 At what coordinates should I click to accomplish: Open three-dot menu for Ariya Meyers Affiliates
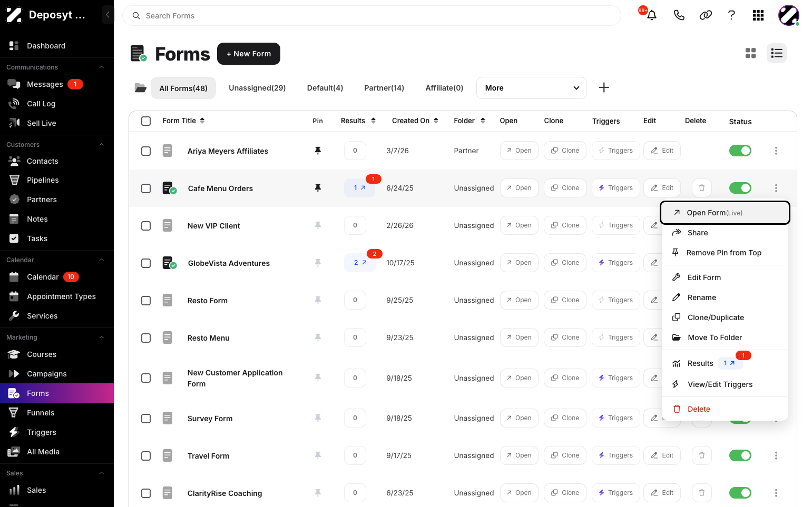[776, 151]
